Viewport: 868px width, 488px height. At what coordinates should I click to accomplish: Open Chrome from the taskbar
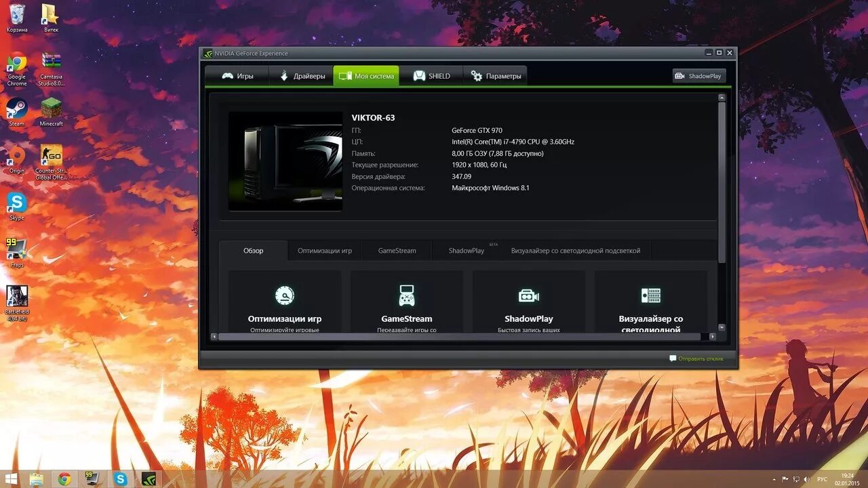[64, 479]
